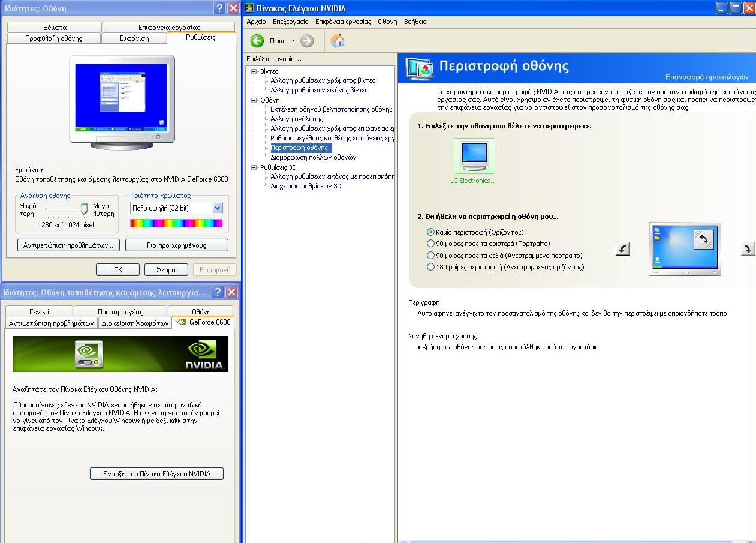Viewport: 756px width, 543px height.
Task: Click the rotation preview monitor image
Action: (x=685, y=248)
